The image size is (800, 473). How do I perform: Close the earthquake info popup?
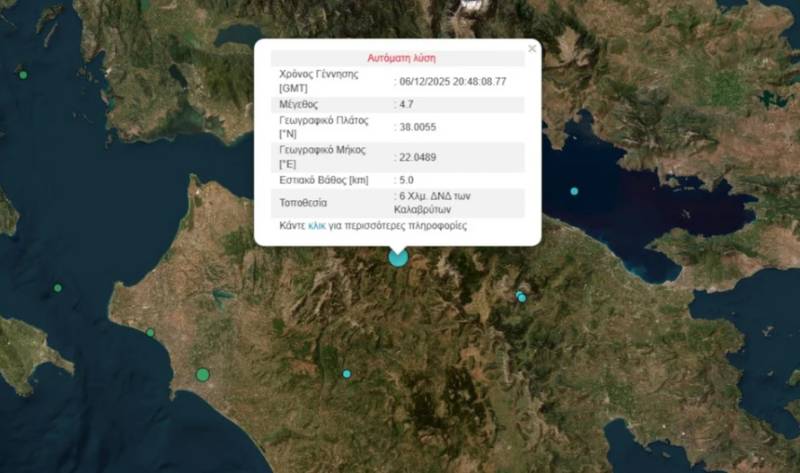[531, 49]
